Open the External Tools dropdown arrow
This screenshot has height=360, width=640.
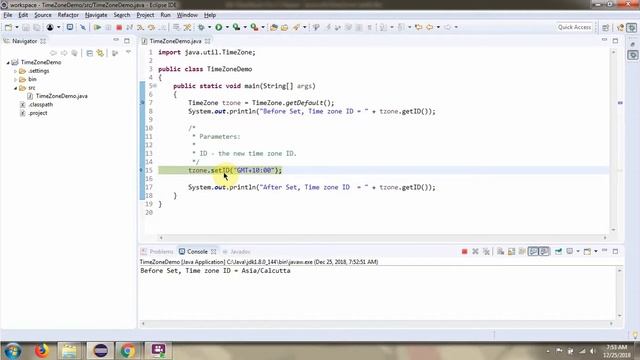pyautogui.click(x=262, y=27)
